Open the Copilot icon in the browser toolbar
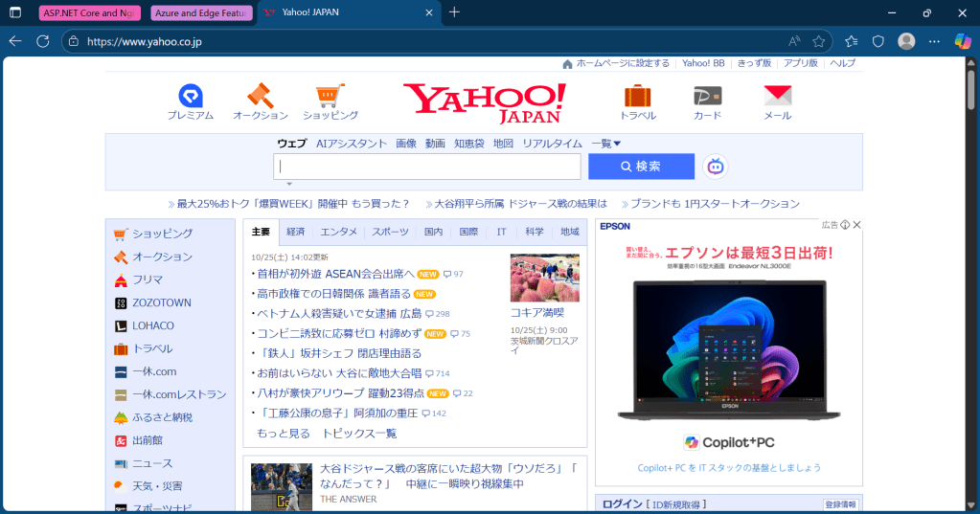 point(963,41)
